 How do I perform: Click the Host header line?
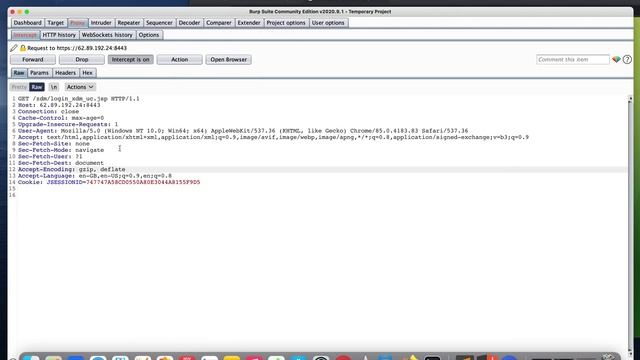tap(59, 105)
